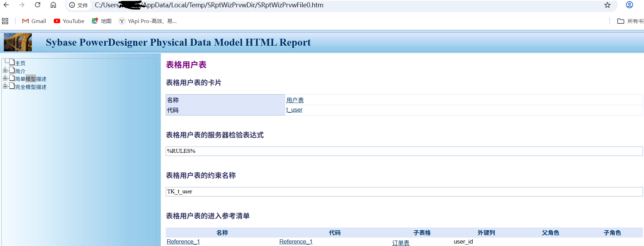Expand the 完全模型描述 tree node
Screen dimensions: 644x246
tap(5, 86)
